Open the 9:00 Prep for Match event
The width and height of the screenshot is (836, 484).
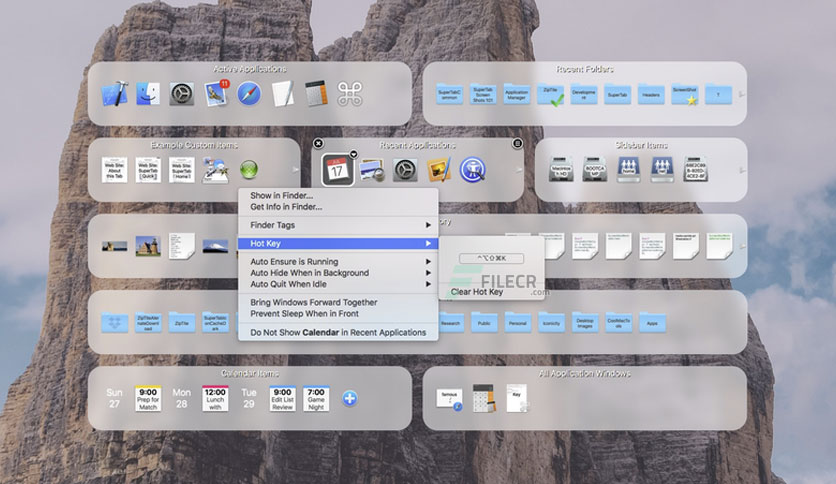pyautogui.click(x=148, y=399)
